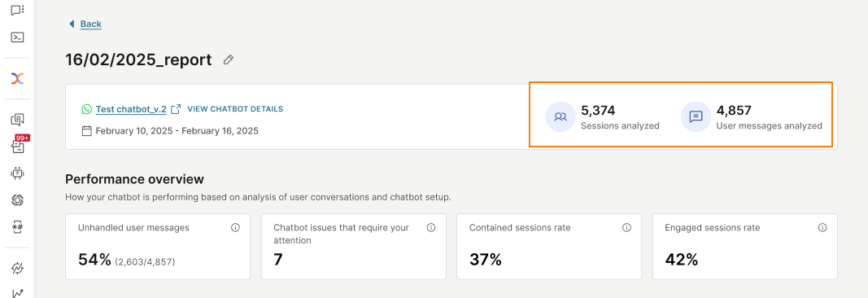Viewport: 868px width, 298px height.
Task: Click the calendar icon beside date range
Action: click(86, 131)
